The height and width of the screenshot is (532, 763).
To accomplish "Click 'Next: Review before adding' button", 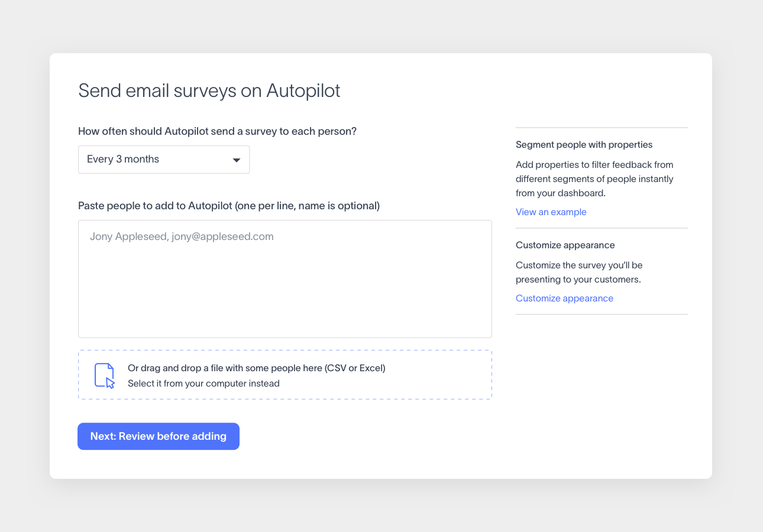I will (x=159, y=436).
